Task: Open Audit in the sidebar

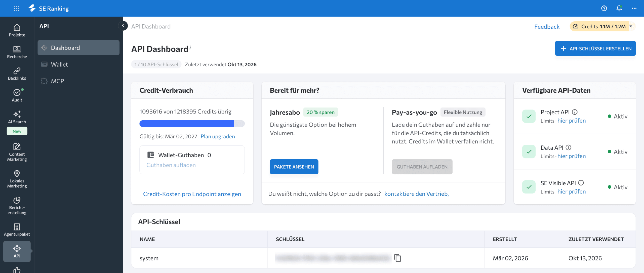Action: [17, 95]
